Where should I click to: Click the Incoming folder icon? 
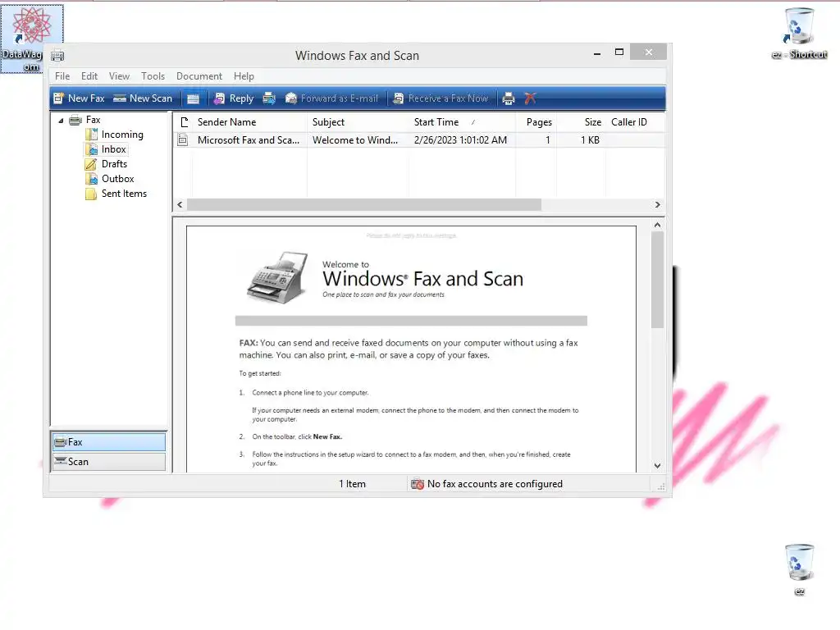click(92, 135)
